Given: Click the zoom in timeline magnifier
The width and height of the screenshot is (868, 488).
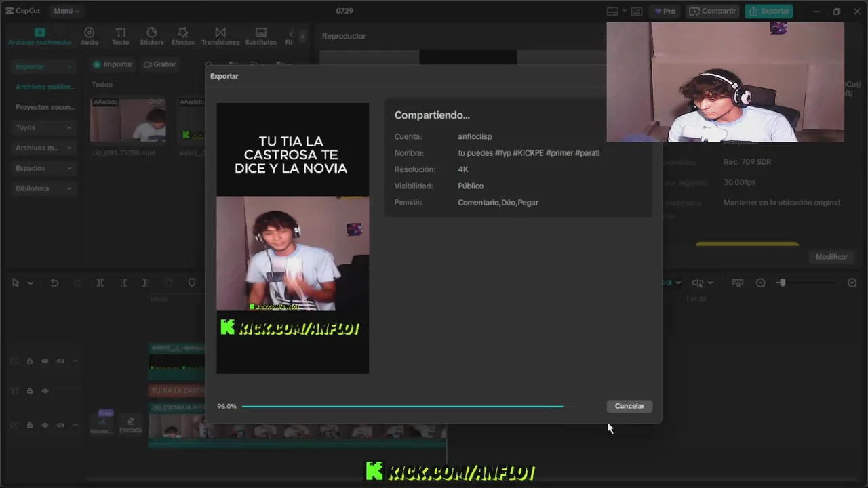Looking at the screenshot, I should pyautogui.click(x=852, y=283).
